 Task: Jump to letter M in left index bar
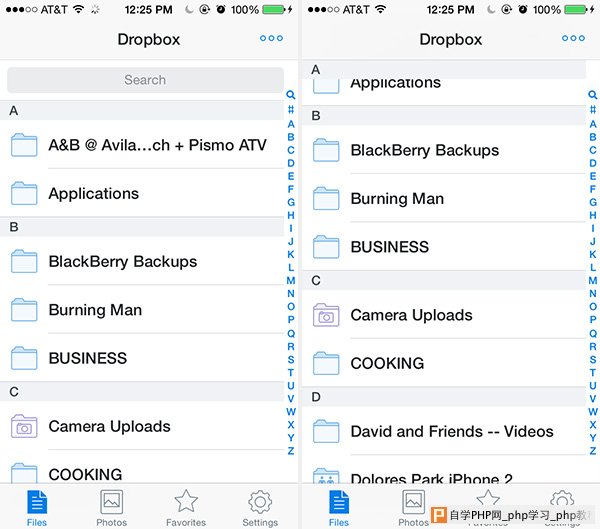pos(291,281)
